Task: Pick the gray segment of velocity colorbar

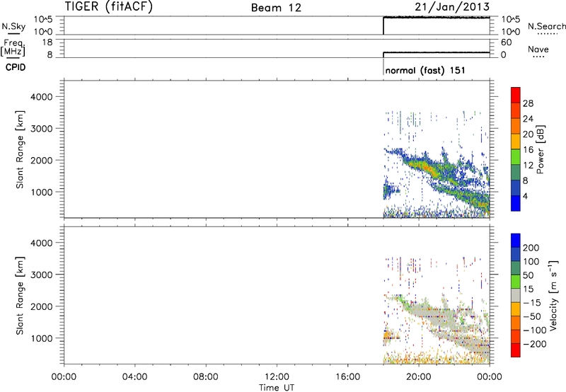Action: pyautogui.click(x=516, y=296)
